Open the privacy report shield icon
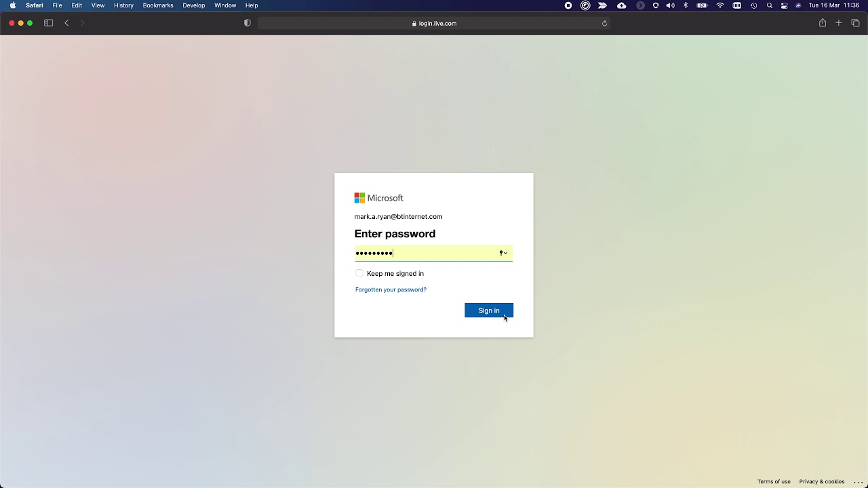 click(x=248, y=23)
